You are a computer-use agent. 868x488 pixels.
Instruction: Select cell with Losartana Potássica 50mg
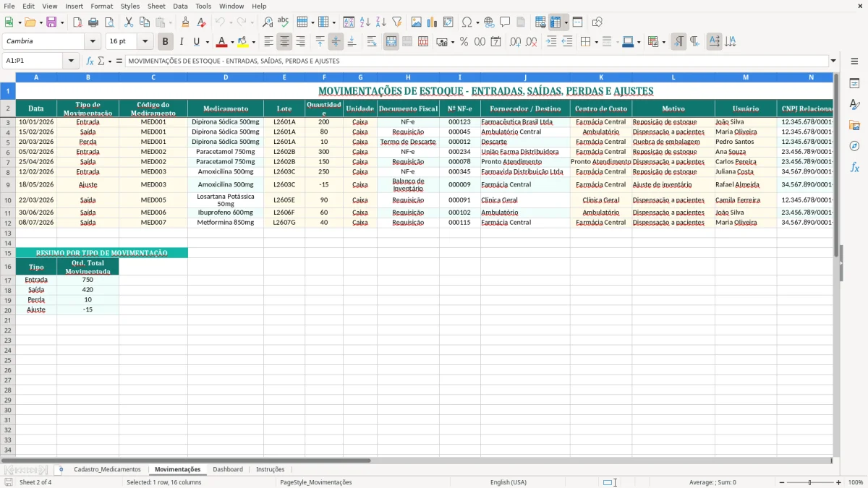tap(226, 200)
